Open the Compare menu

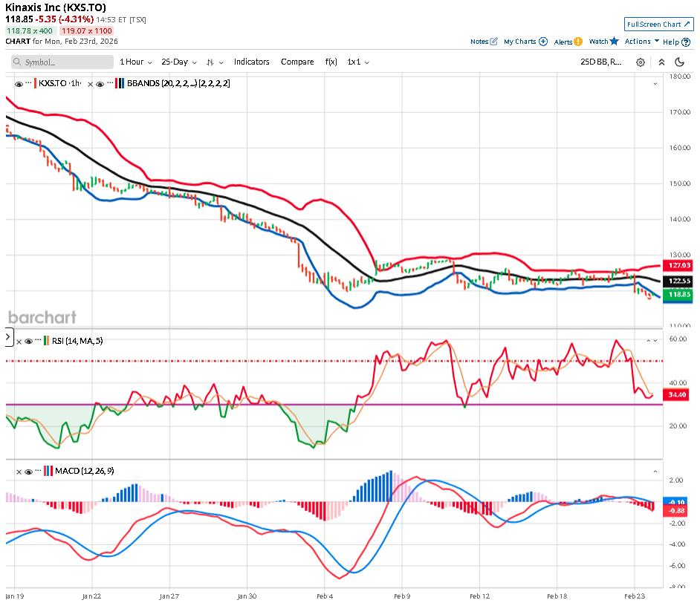(x=297, y=62)
